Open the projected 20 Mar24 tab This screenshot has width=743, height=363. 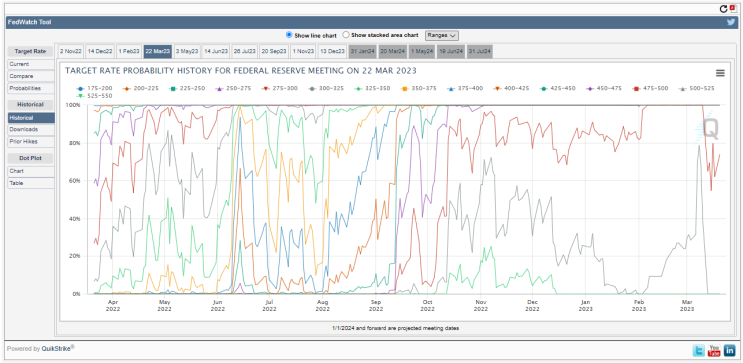392,51
